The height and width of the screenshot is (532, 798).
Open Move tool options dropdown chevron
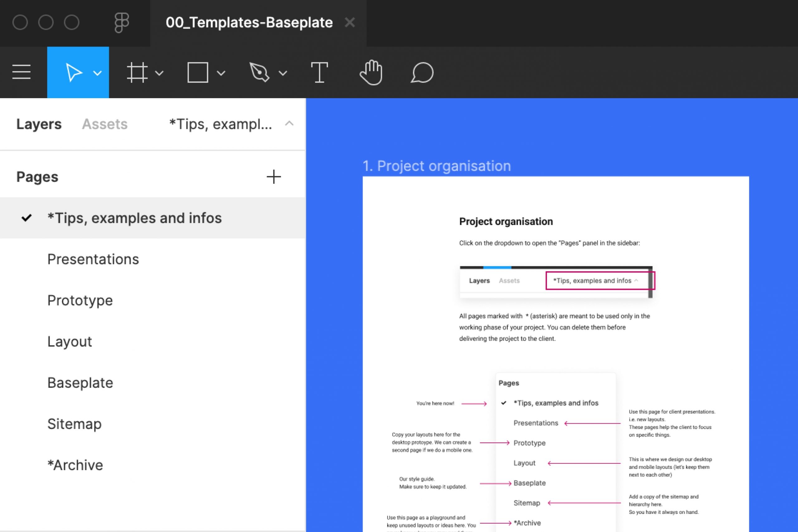pos(98,73)
